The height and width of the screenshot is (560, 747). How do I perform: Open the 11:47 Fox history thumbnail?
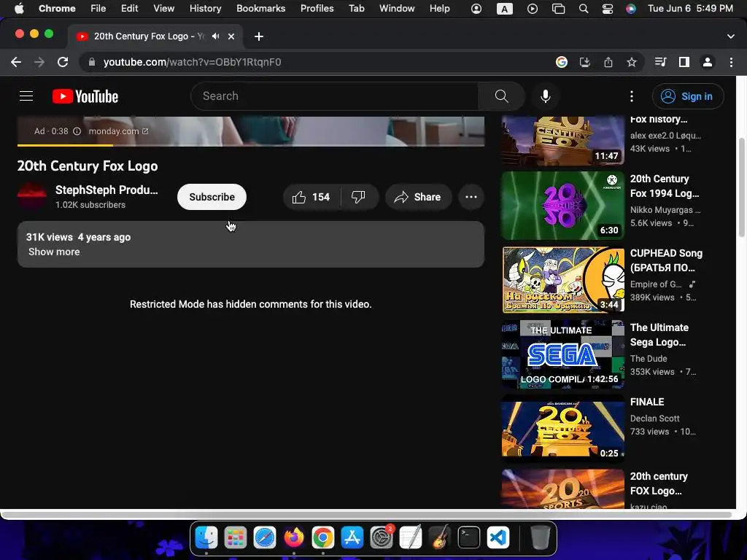pyautogui.click(x=563, y=141)
